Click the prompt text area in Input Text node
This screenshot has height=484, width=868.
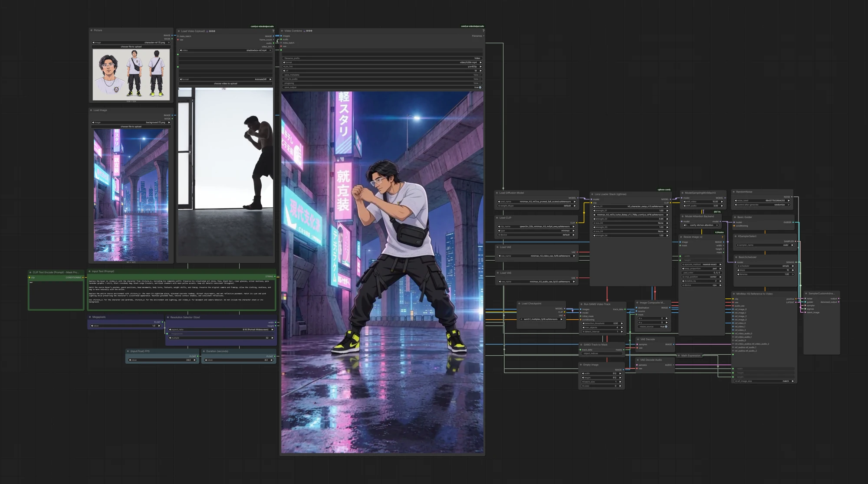[181, 294]
